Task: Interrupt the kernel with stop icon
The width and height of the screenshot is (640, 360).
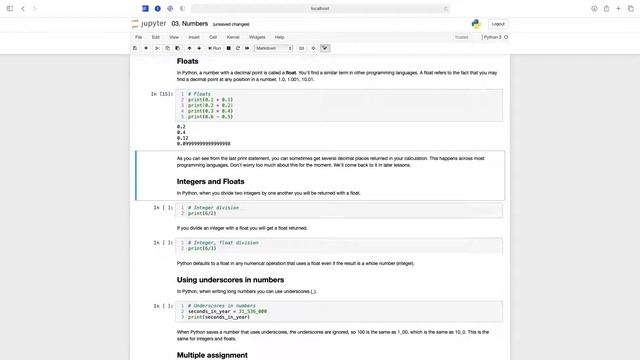Action: click(x=229, y=48)
